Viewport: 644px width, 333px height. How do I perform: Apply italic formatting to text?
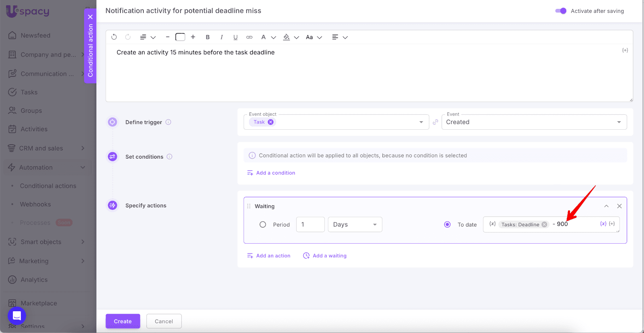pyautogui.click(x=221, y=37)
